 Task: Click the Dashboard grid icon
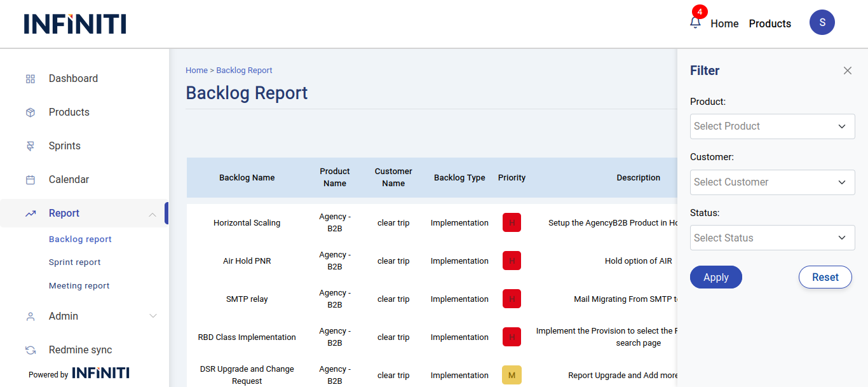tap(30, 79)
